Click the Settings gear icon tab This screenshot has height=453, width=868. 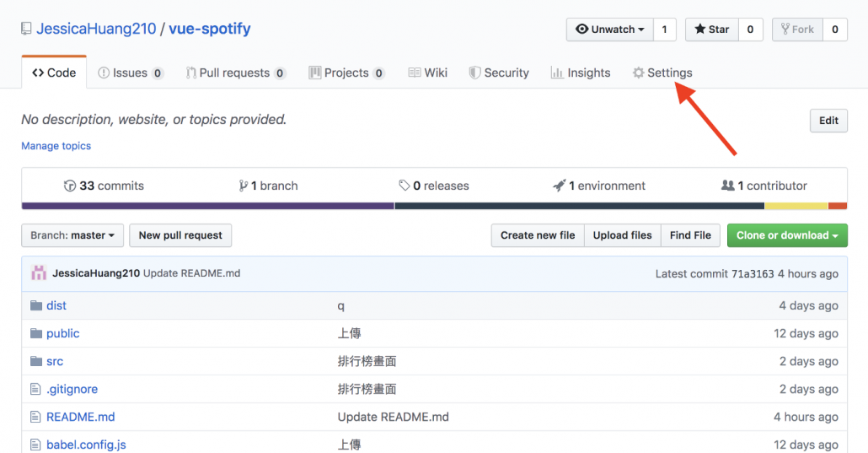[x=638, y=73]
